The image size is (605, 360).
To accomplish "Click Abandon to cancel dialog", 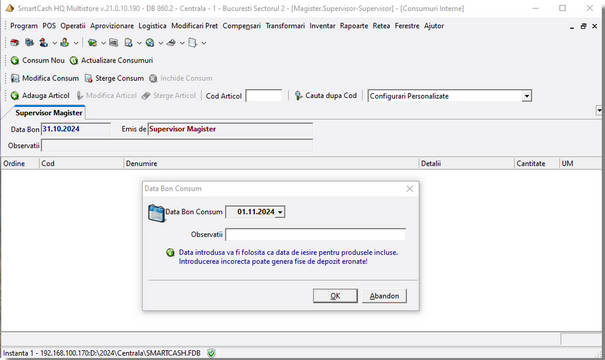I will (x=384, y=296).
